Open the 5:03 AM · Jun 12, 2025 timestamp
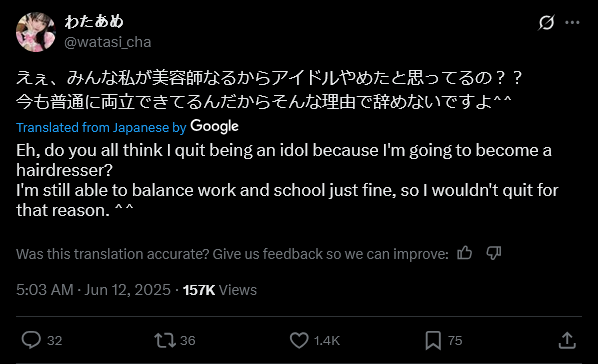The image size is (598, 364). click(93, 290)
